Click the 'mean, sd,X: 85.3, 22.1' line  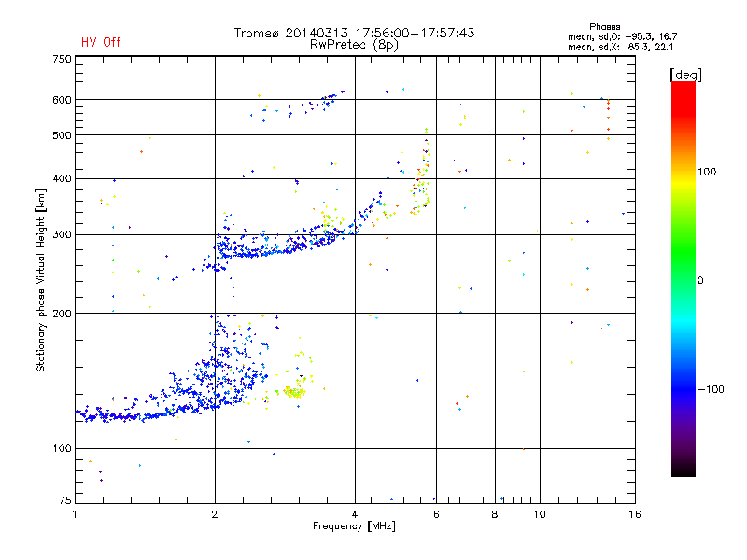click(x=620, y=47)
